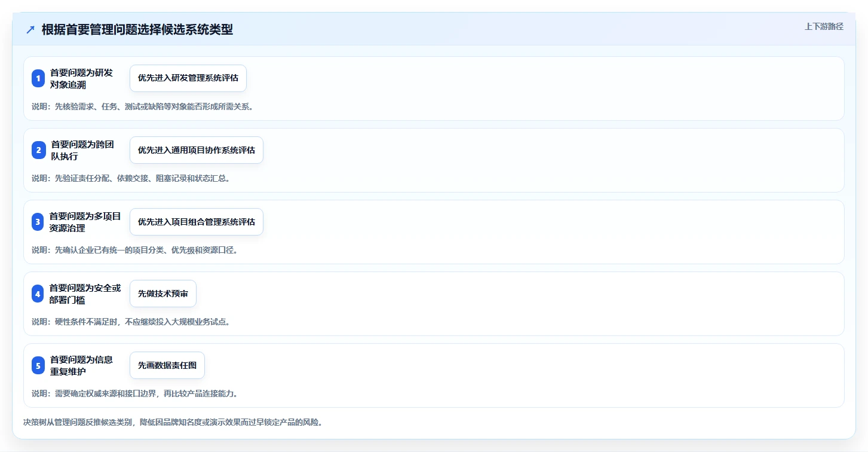Select text 首要问题为跨团队执行
Screen dimensions: 868x452
[82, 150]
